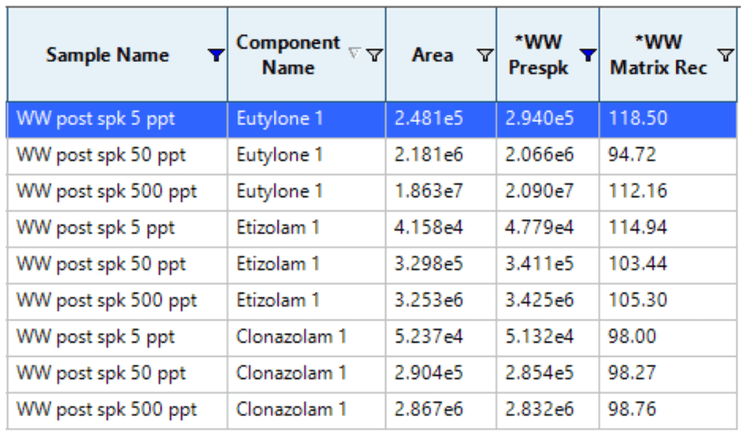The width and height of the screenshot is (750, 437).
Task: Select the 3.411e5 prespk value cell
Action: [539, 264]
